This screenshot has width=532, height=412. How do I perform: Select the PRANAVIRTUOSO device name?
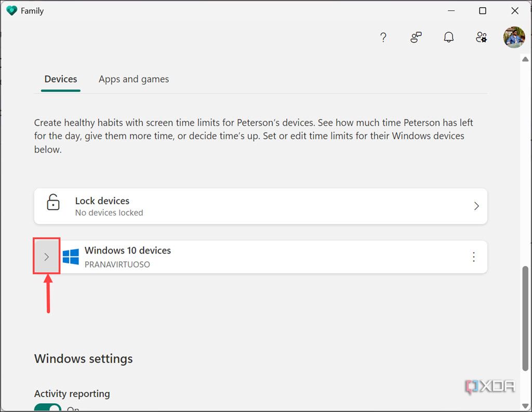tap(117, 264)
